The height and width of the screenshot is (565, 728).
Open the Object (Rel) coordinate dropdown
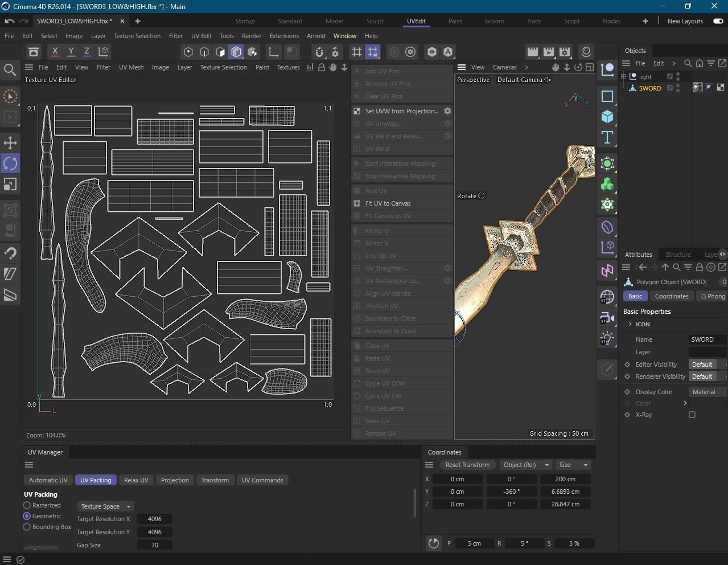(526, 465)
